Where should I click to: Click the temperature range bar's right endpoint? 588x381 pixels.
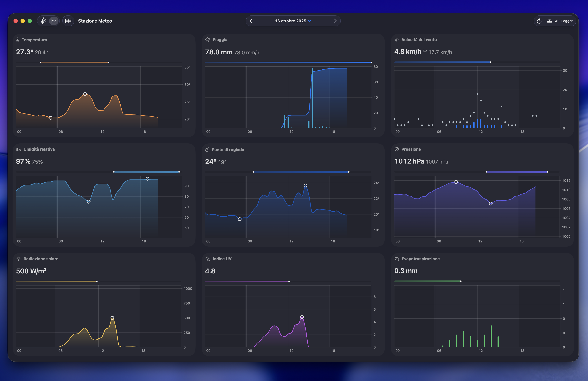click(108, 62)
